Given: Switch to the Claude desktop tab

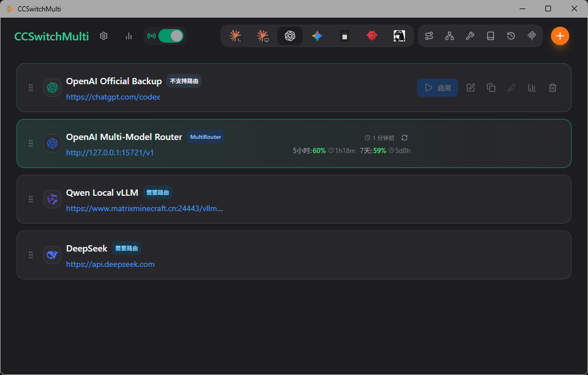Looking at the screenshot, I should click(263, 36).
